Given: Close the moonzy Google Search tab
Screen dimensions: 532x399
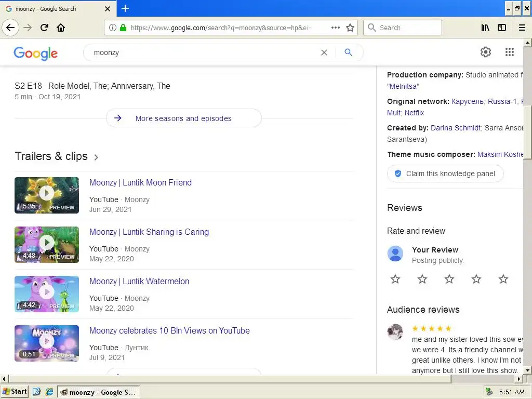Looking at the screenshot, I should click(108, 9).
